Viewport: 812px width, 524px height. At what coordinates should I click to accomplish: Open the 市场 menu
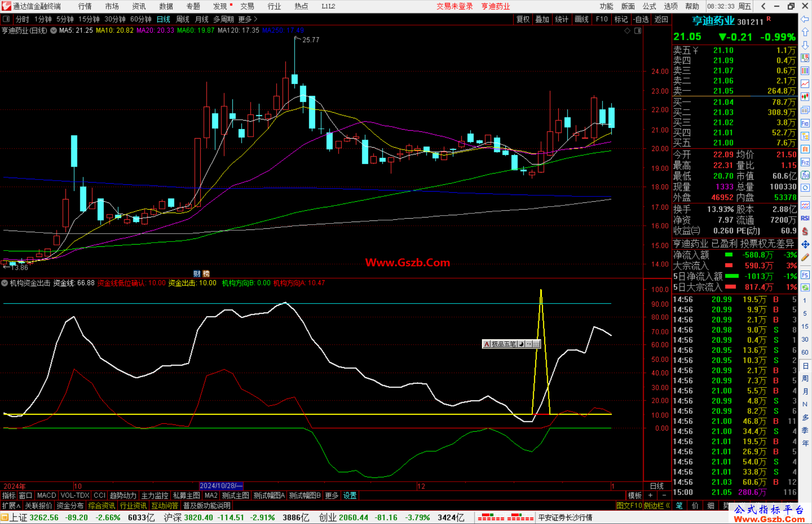[112, 6]
